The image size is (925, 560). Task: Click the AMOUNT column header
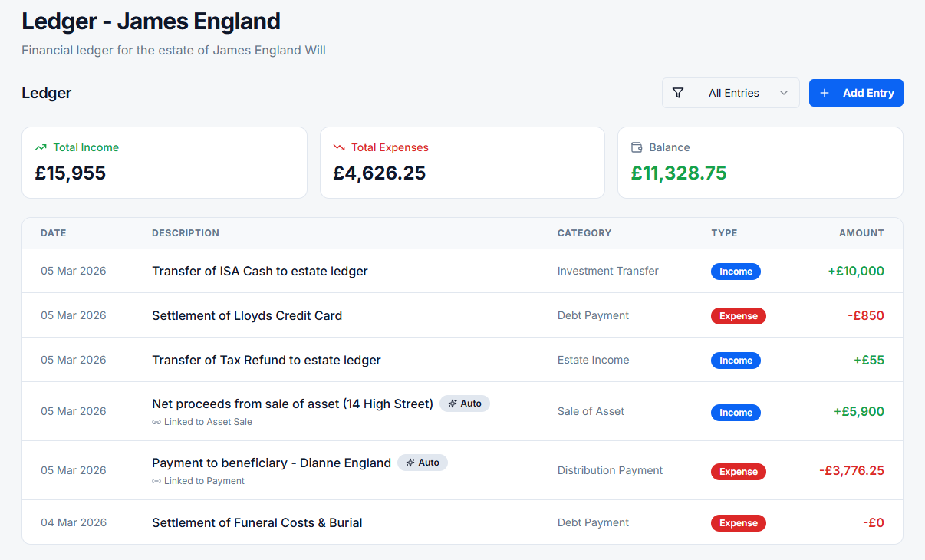[x=861, y=232]
